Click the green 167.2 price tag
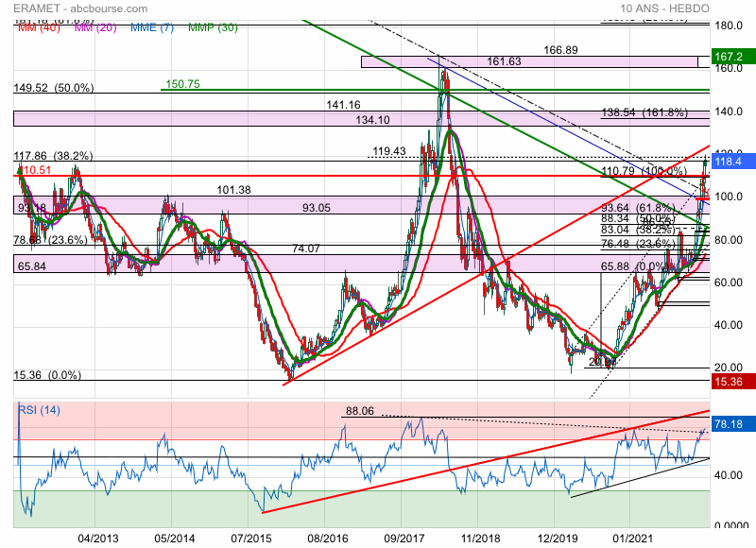 point(733,57)
